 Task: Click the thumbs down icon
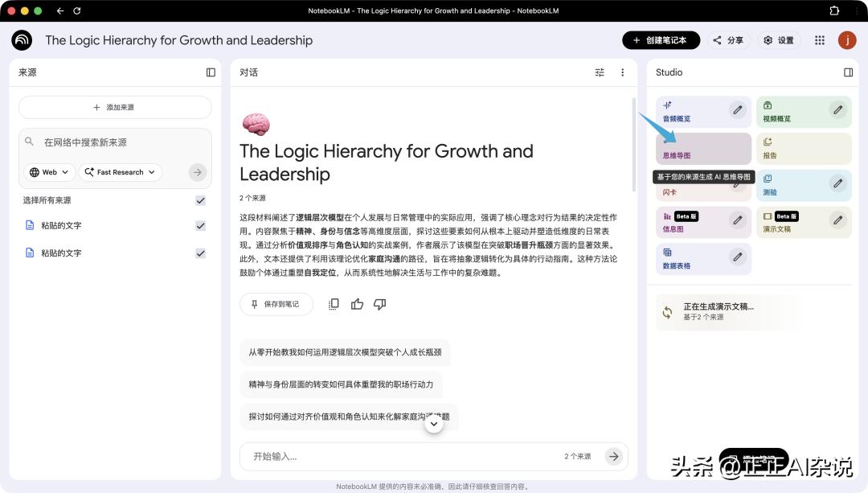tap(380, 304)
